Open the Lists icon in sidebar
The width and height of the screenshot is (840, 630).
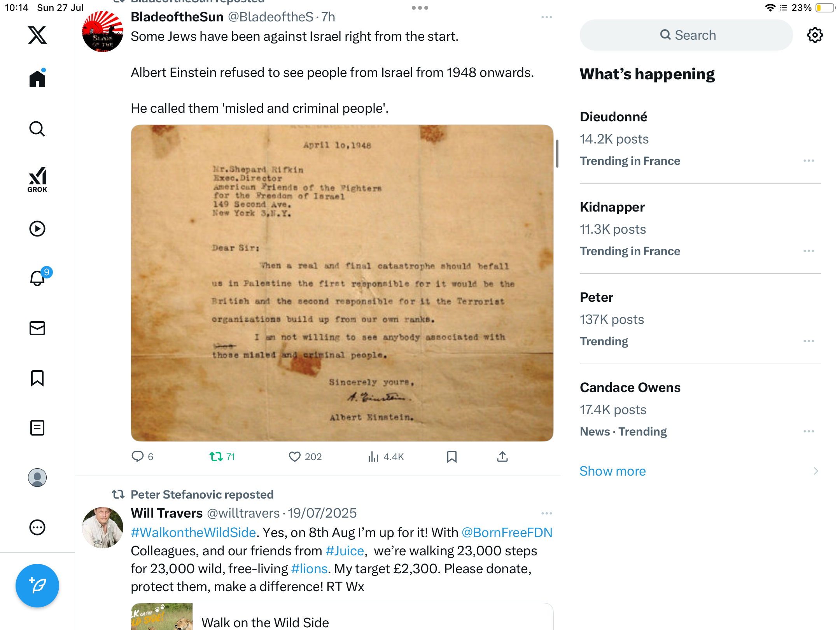[x=37, y=428]
